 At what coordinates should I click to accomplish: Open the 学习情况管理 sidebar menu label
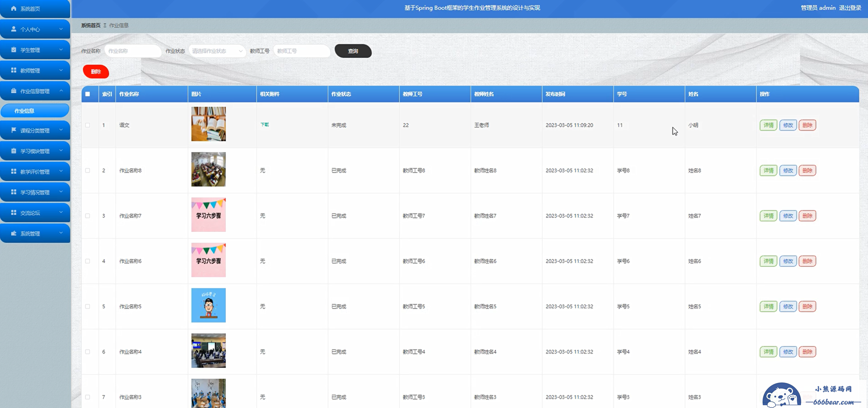35,192
